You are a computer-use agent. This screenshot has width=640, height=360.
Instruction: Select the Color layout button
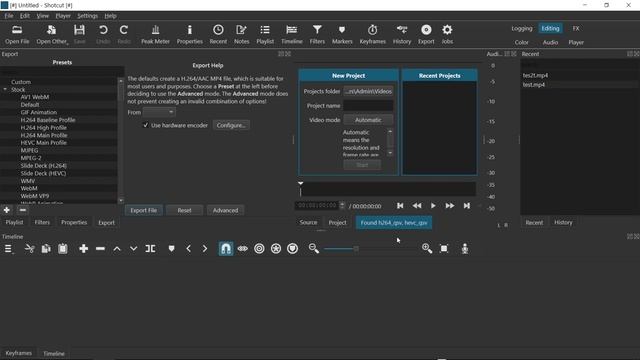[x=521, y=42]
